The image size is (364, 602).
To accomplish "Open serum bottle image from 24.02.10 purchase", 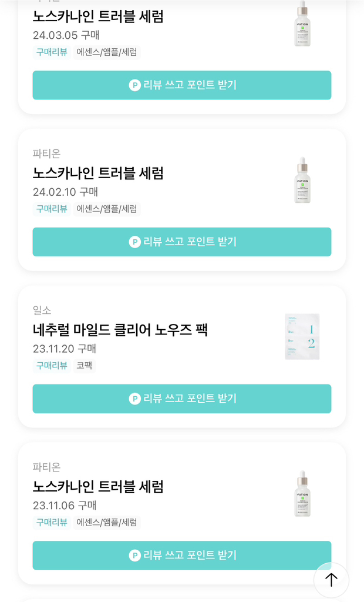I will coord(302,180).
